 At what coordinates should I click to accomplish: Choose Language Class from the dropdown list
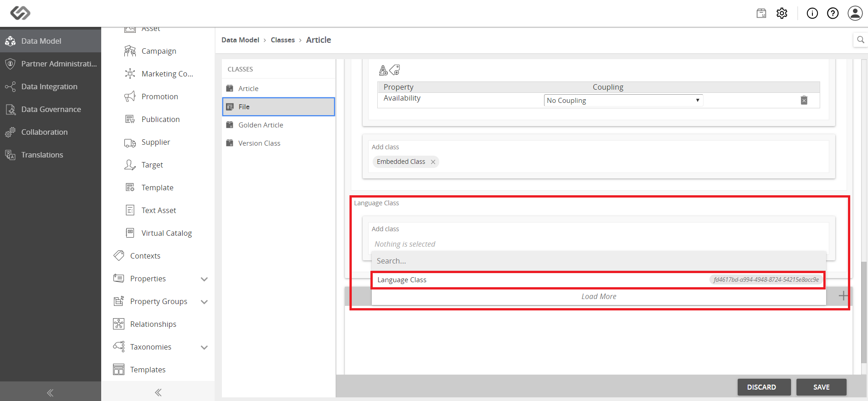(599, 279)
